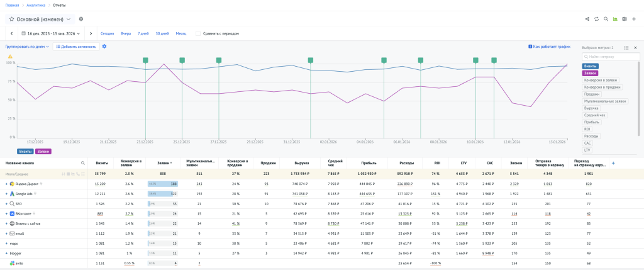Screen dimensions: 644x270
Task: Open the blue chart settings gear
Action: point(104,46)
